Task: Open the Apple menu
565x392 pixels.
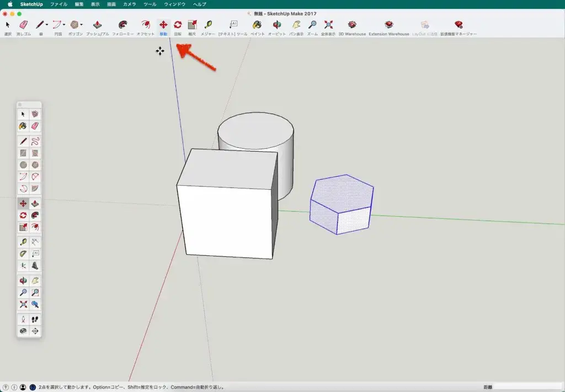Action: pyautogui.click(x=10, y=4)
